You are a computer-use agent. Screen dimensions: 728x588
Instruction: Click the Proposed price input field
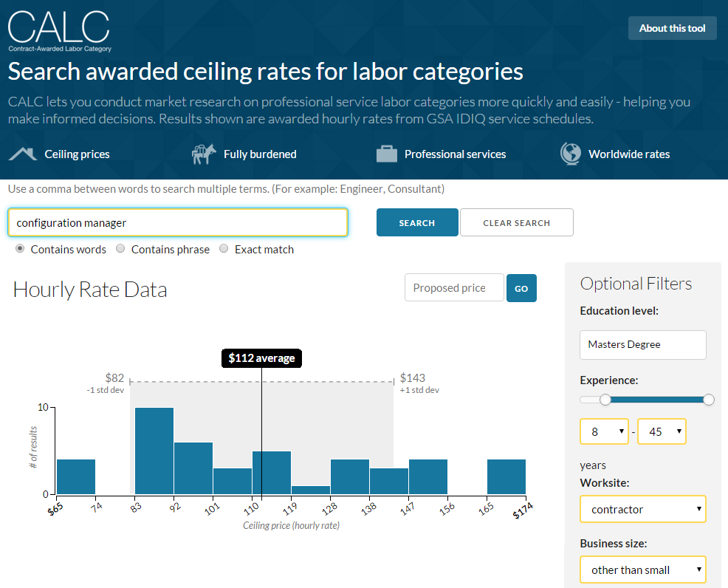[454, 288]
